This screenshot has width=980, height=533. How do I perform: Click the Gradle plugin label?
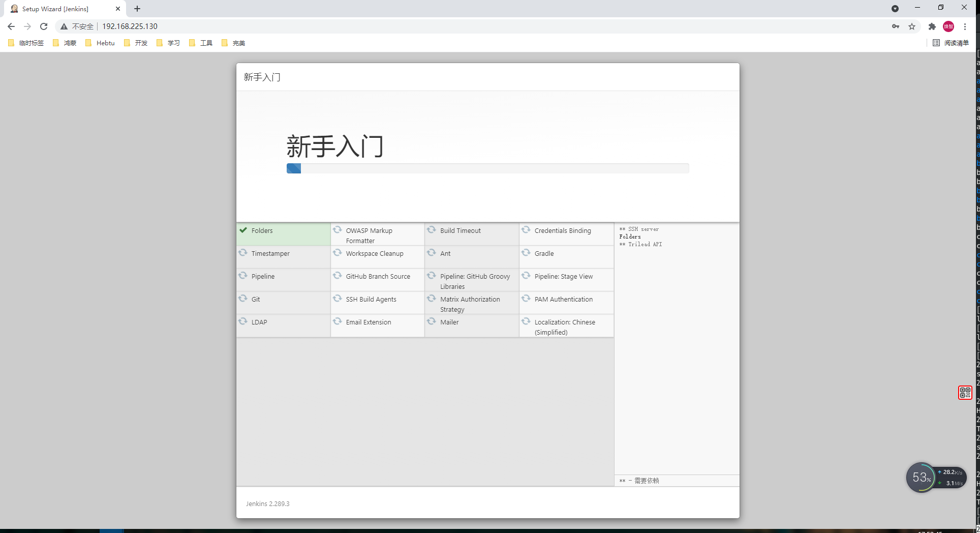pyautogui.click(x=544, y=253)
